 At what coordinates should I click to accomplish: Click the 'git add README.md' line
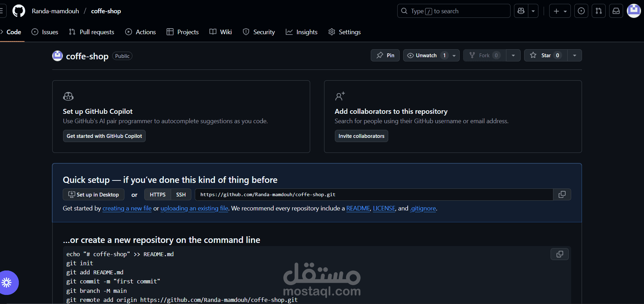(x=95, y=272)
